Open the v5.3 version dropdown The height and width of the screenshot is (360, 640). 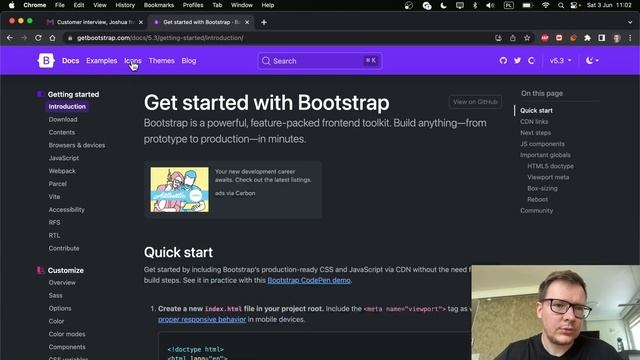click(x=560, y=60)
